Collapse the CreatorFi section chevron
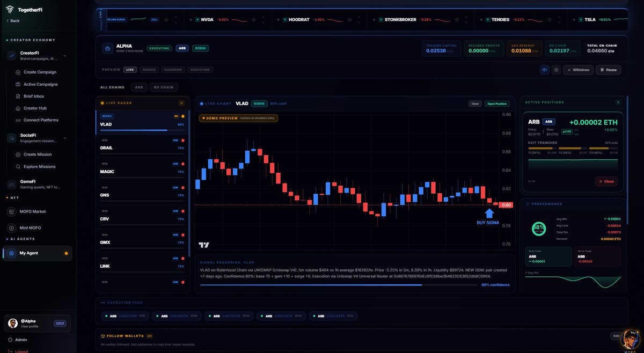This screenshot has width=644, height=353. click(65, 56)
